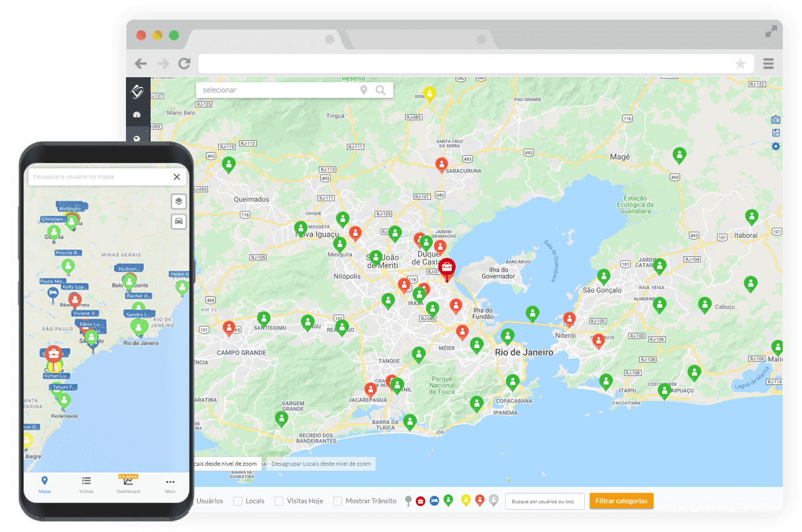Select the Visitas tab on phone

(x=86, y=484)
